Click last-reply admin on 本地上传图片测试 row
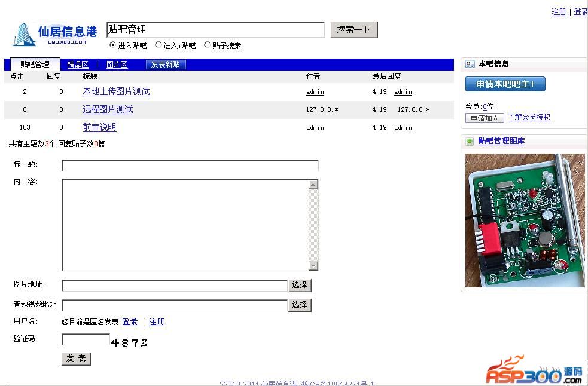This screenshot has height=386, width=588. point(403,92)
